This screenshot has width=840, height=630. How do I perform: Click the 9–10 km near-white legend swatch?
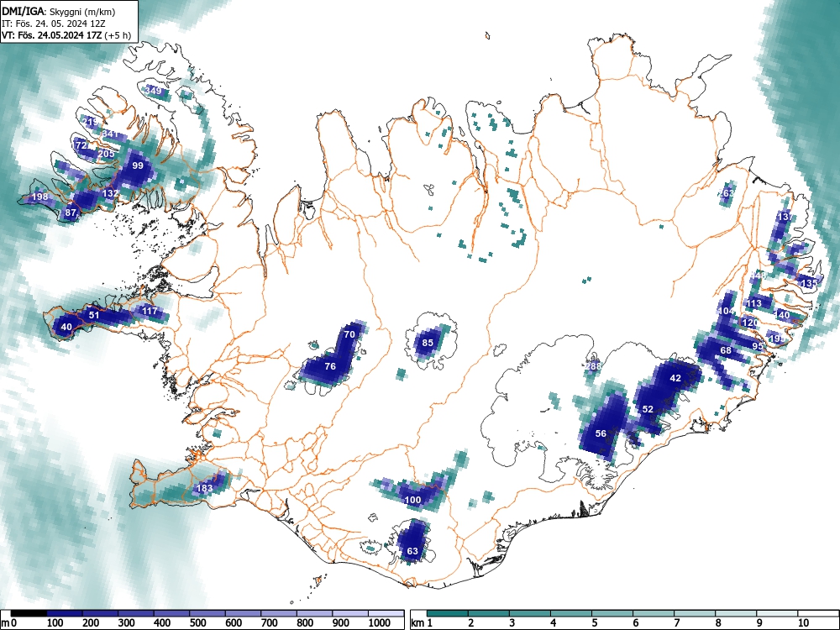click(777, 613)
